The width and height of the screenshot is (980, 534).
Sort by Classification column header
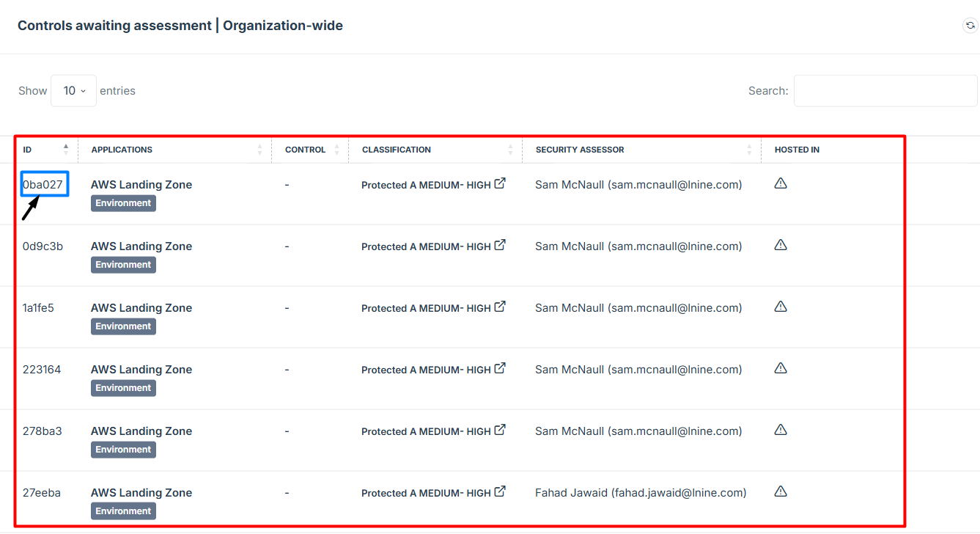pos(397,150)
